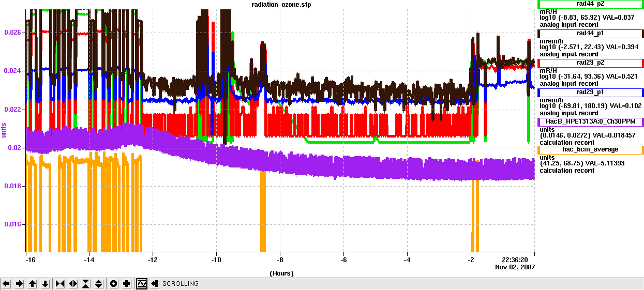Click the SCROLLING status text
This screenshot has width=644, height=290.
pos(181,284)
